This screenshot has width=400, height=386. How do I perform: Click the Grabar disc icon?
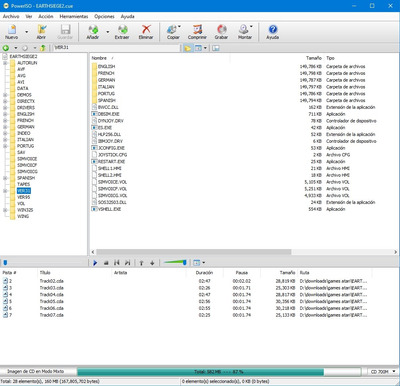[x=221, y=30]
